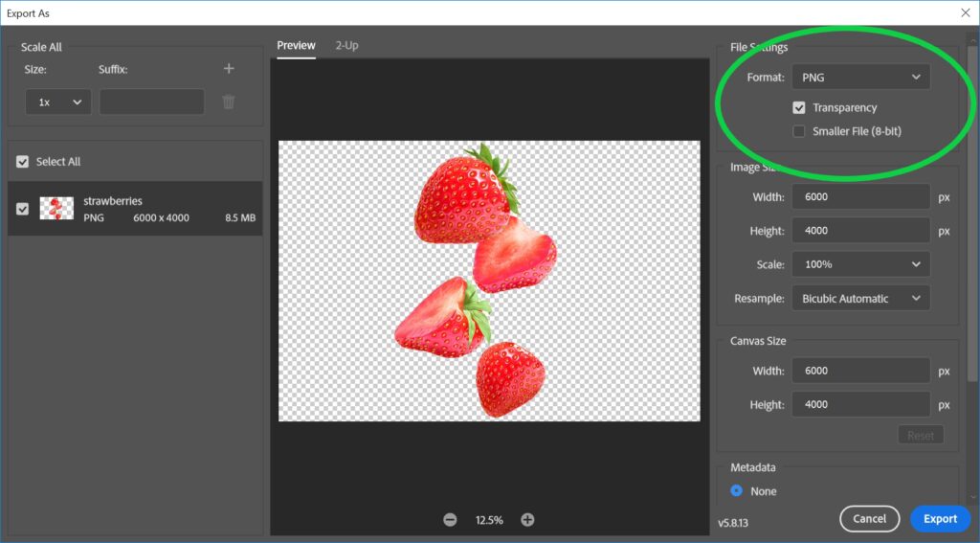980x543 pixels.
Task: Click the Export button
Action: point(940,518)
